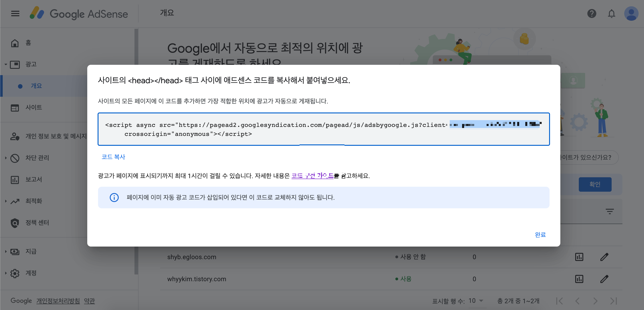Select the 정책 센터 sidebar label

(37, 223)
